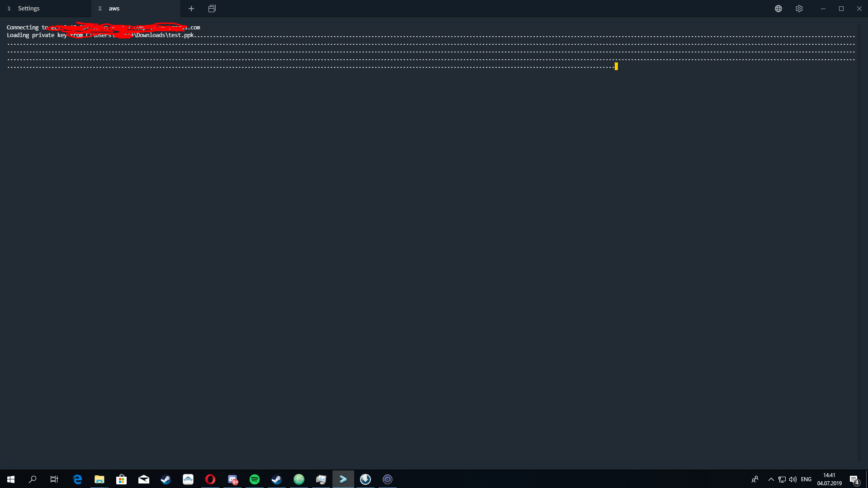The image size is (868, 488).
Task: Launch Spotify from the taskbar
Action: pyautogui.click(x=254, y=479)
